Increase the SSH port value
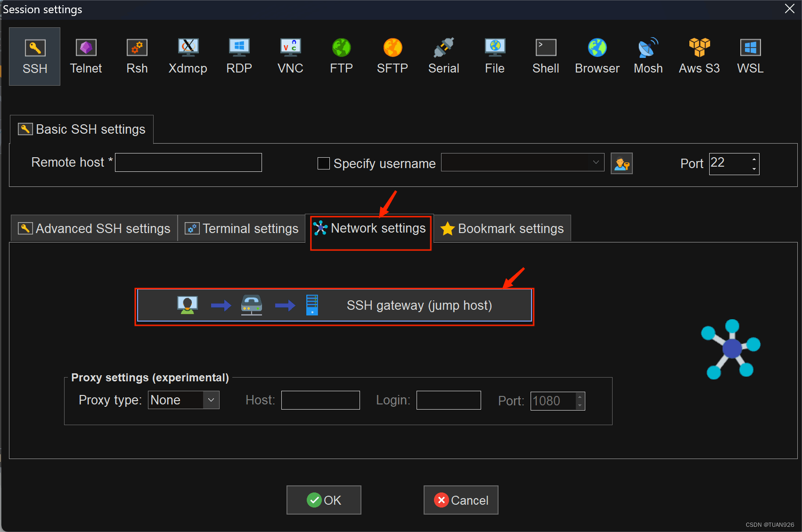Viewport: 802px width, 532px height. (x=754, y=159)
